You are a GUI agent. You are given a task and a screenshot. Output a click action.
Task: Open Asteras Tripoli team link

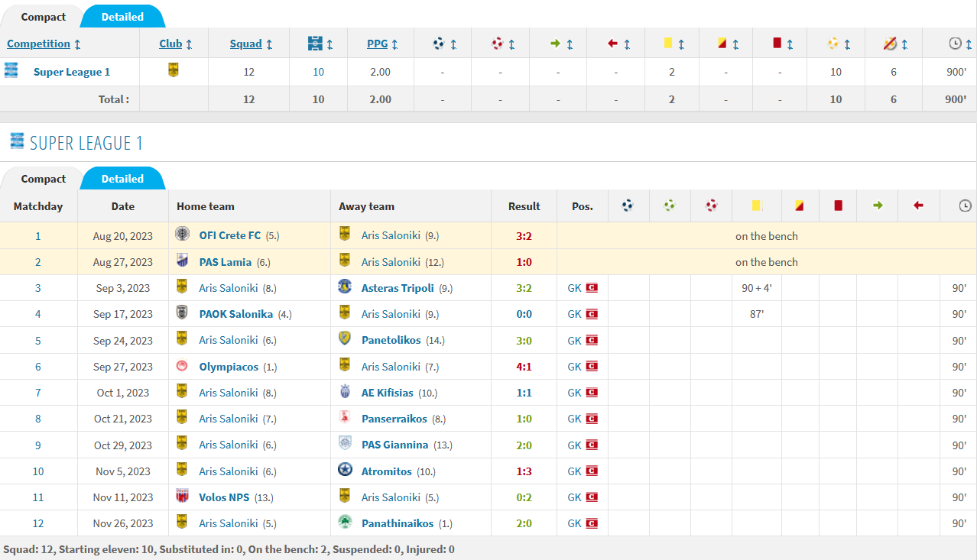pyautogui.click(x=398, y=288)
